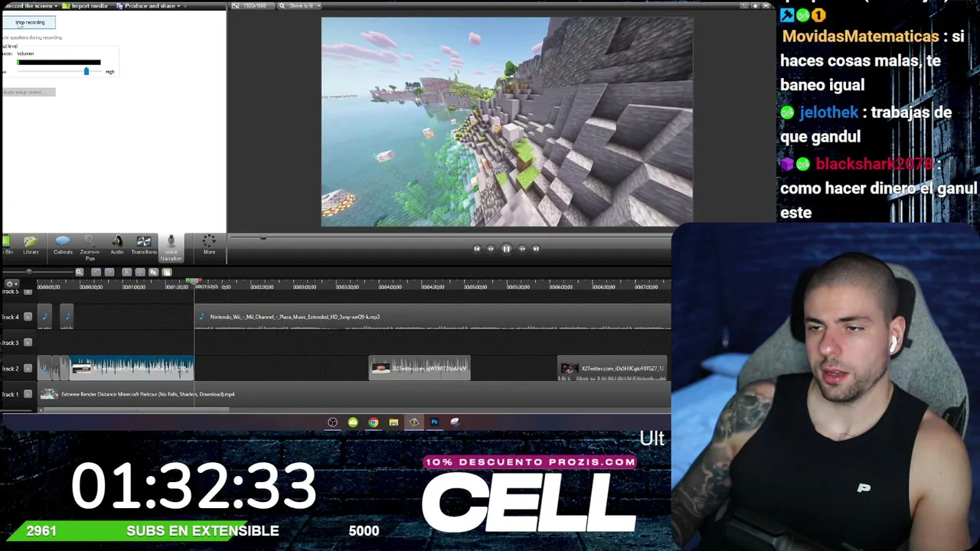The height and width of the screenshot is (551, 980).
Task: Click the Camtasia icon in the taskbar
Action: [x=414, y=422]
